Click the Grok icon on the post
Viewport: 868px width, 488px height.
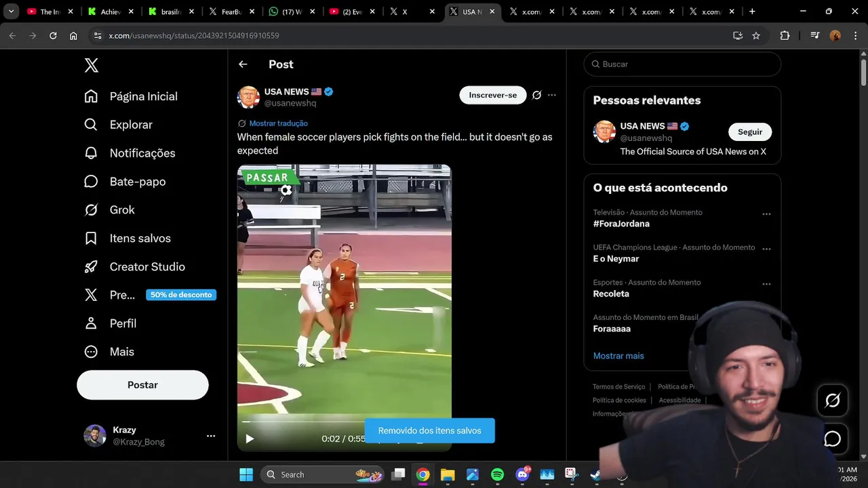[536, 96]
